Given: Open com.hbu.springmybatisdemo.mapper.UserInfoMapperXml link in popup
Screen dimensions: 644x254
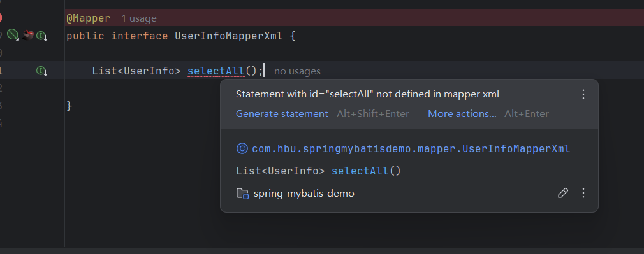Looking at the screenshot, I should click(x=411, y=148).
